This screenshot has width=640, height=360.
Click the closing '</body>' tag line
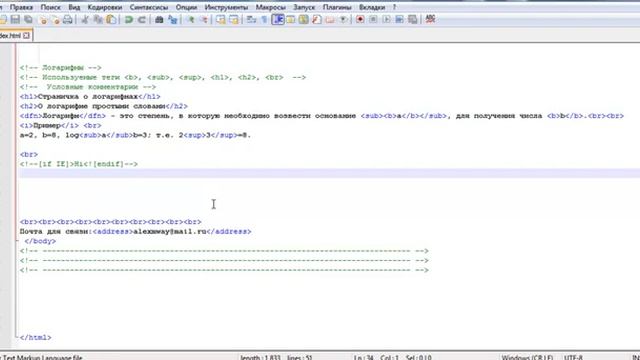tap(40, 241)
